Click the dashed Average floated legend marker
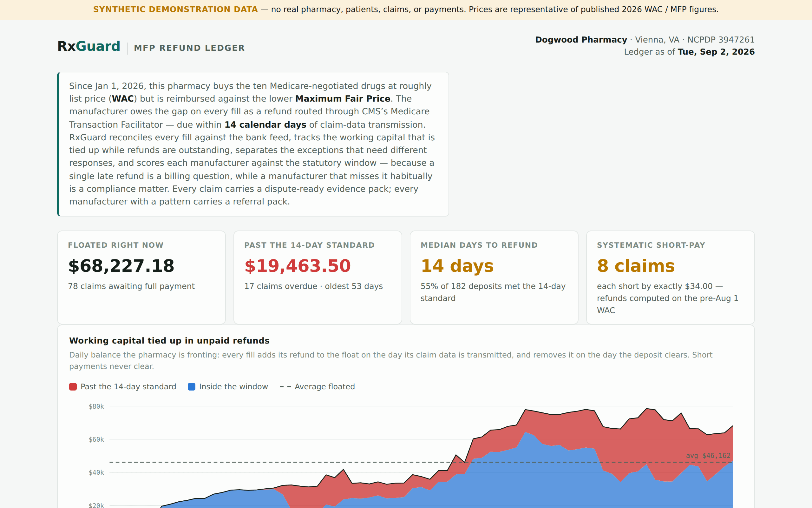 285,387
